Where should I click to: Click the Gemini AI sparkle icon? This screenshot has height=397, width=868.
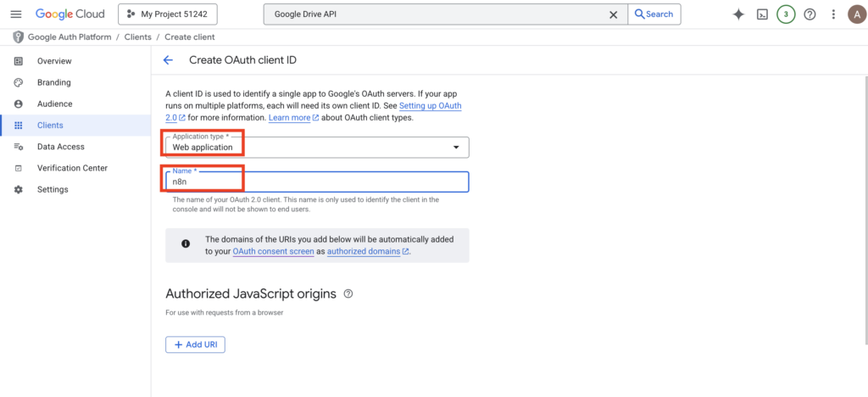click(x=738, y=14)
